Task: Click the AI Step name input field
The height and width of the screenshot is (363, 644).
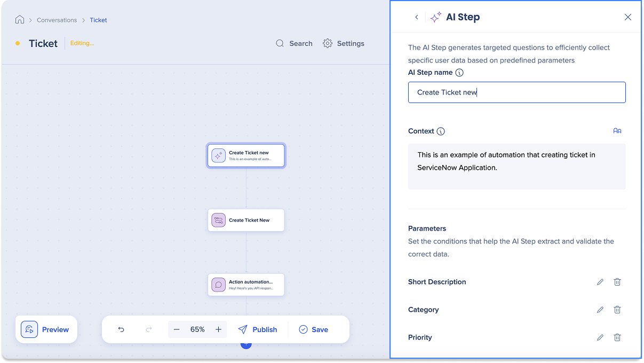Action: click(x=516, y=92)
